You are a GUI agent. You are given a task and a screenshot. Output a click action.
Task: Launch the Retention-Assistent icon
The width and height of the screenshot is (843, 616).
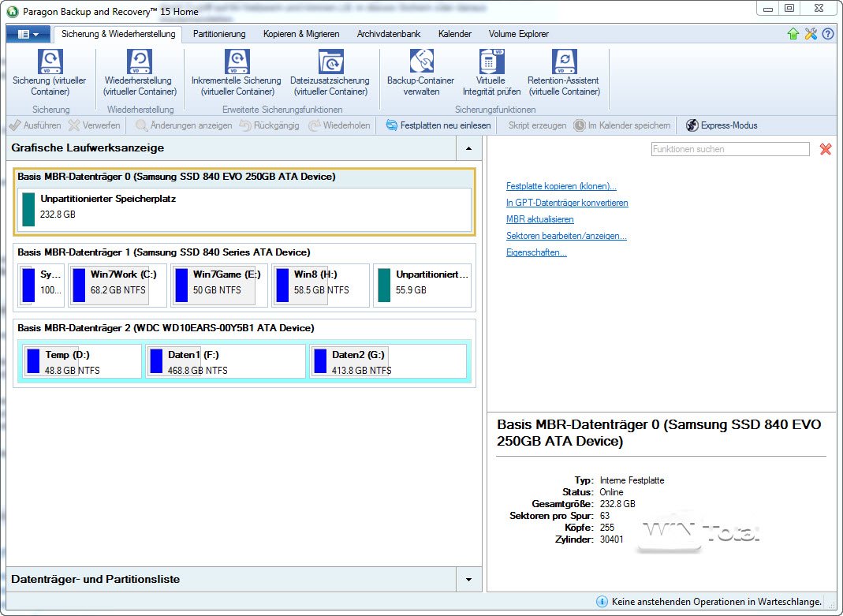pos(563,62)
